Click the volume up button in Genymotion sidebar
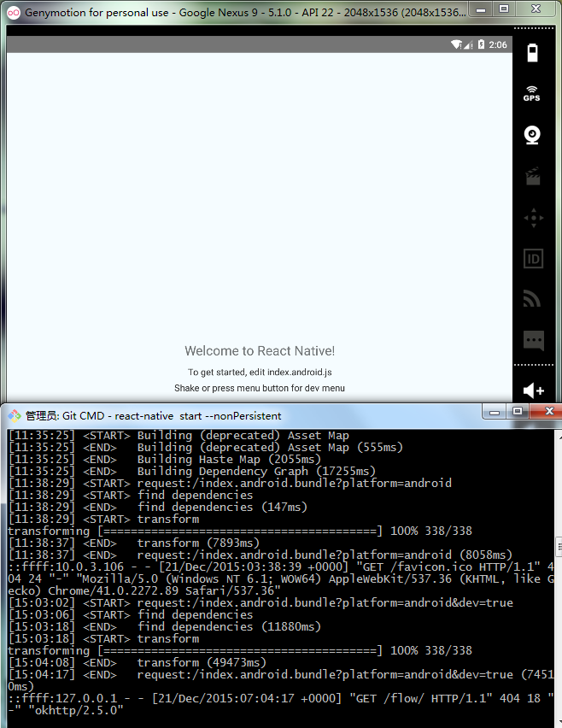562x728 pixels. point(533,390)
